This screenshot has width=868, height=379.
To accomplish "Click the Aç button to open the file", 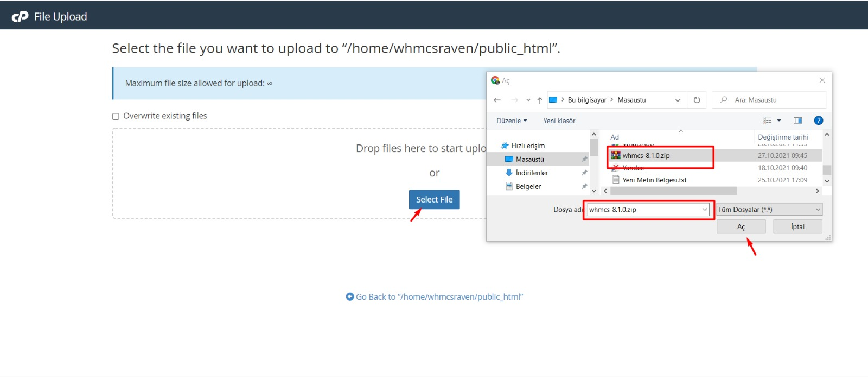I will click(741, 227).
